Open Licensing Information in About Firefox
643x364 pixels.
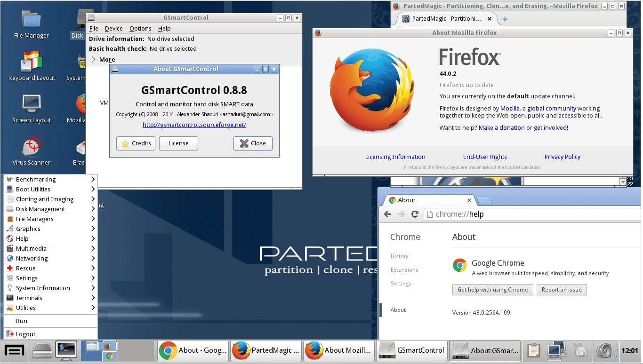(395, 157)
